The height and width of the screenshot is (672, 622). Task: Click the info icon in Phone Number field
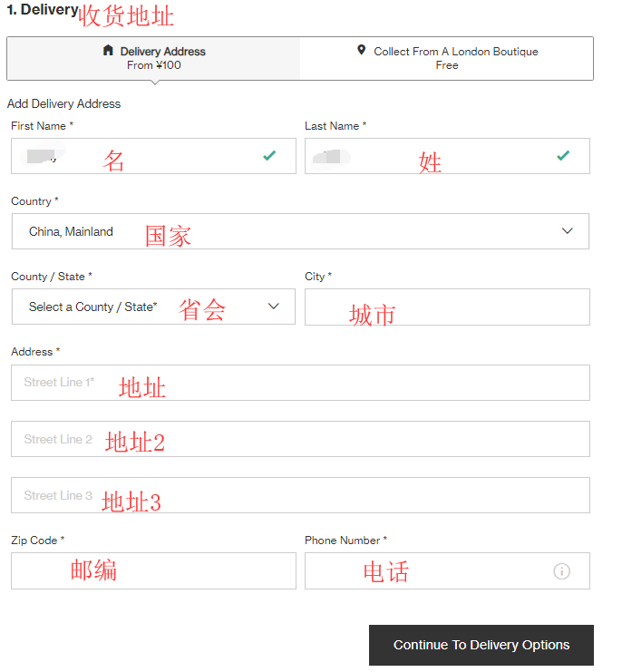(562, 571)
